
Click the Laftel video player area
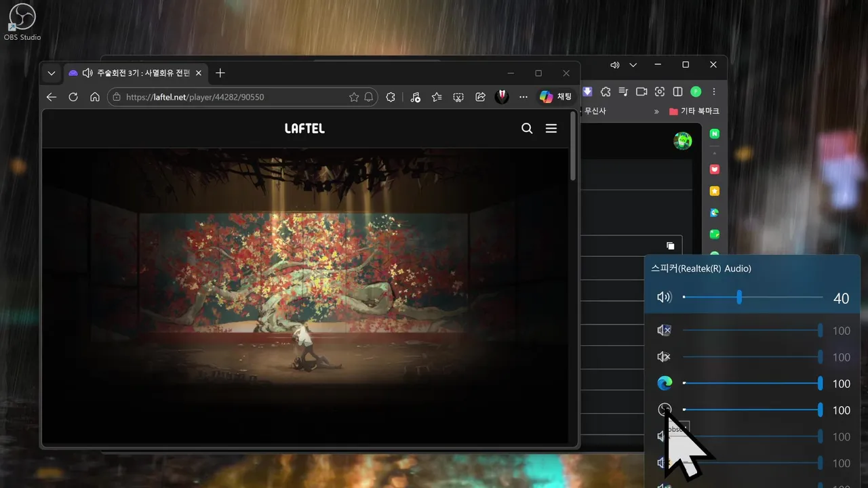pyautogui.click(x=305, y=296)
